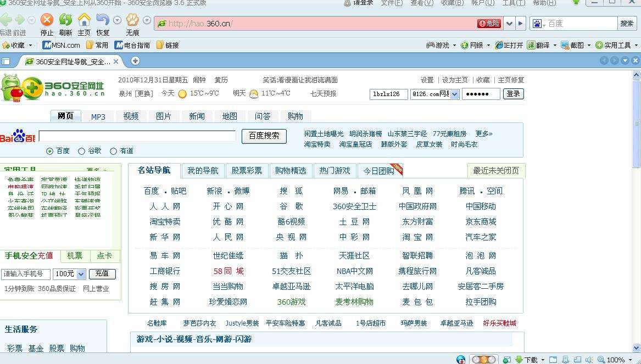Image resolution: width=641 pixels, height=364 pixels.
Task: Open the 常用 bookmark folder
Action: point(97,45)
